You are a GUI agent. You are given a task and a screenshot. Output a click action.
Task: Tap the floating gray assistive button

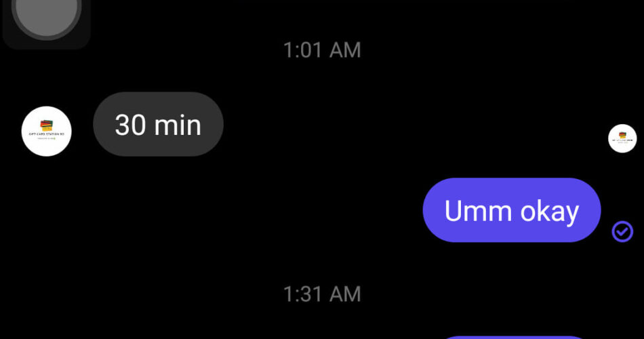coord(46,16)
